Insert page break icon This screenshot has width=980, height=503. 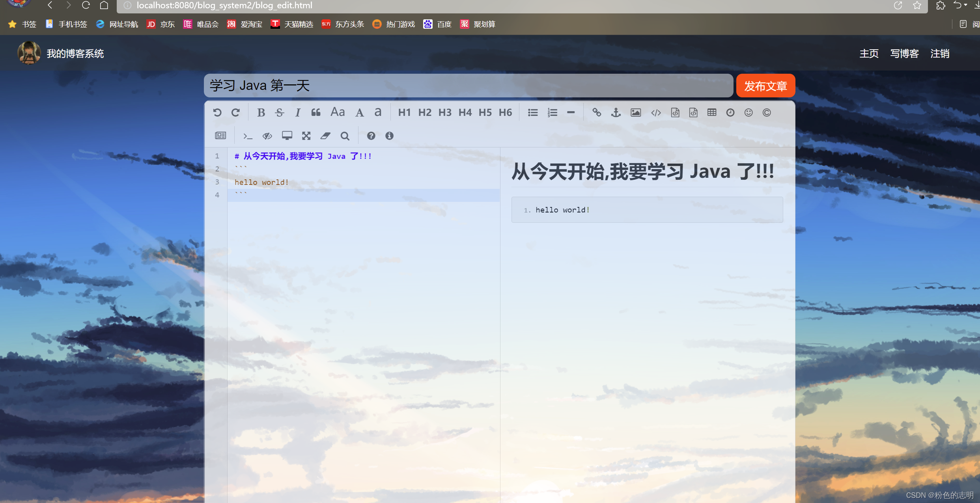pyautogui.click(x=220, y=136)
